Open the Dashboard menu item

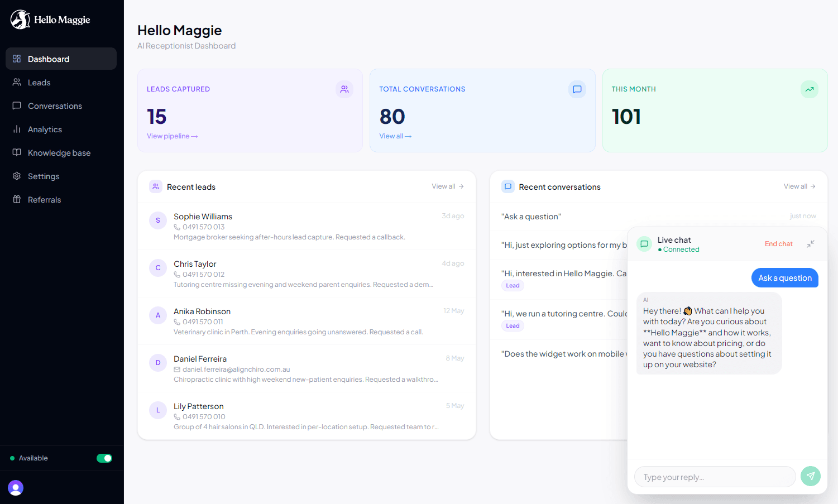pyautogui.click(x=61, y=59)
